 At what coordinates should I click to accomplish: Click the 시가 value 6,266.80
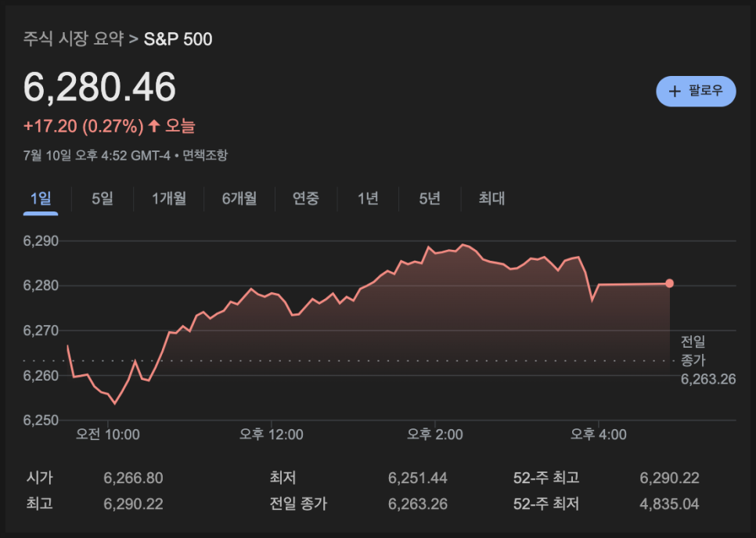(133, 478)
